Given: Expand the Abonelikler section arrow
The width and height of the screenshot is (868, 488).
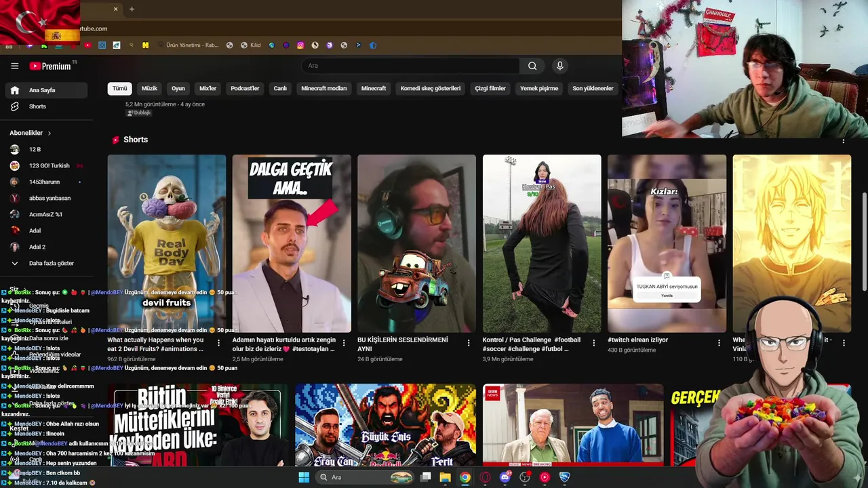Looking at the screenshot, I should 50,133.
